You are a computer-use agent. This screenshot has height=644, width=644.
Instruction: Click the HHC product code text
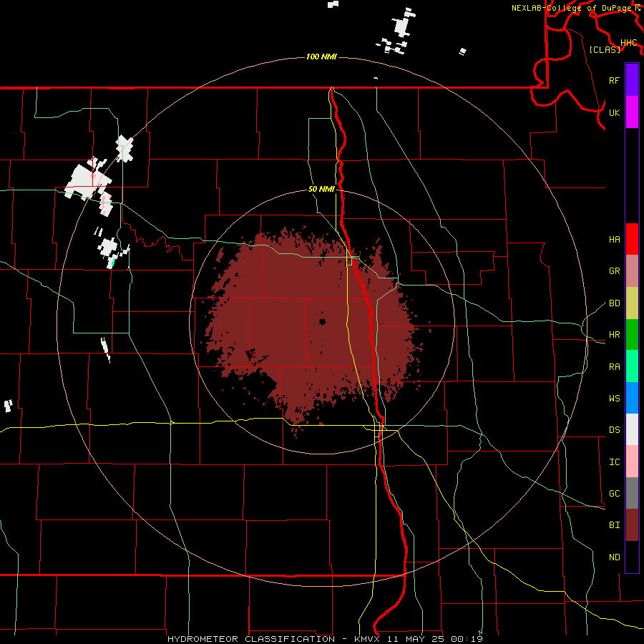628,43
